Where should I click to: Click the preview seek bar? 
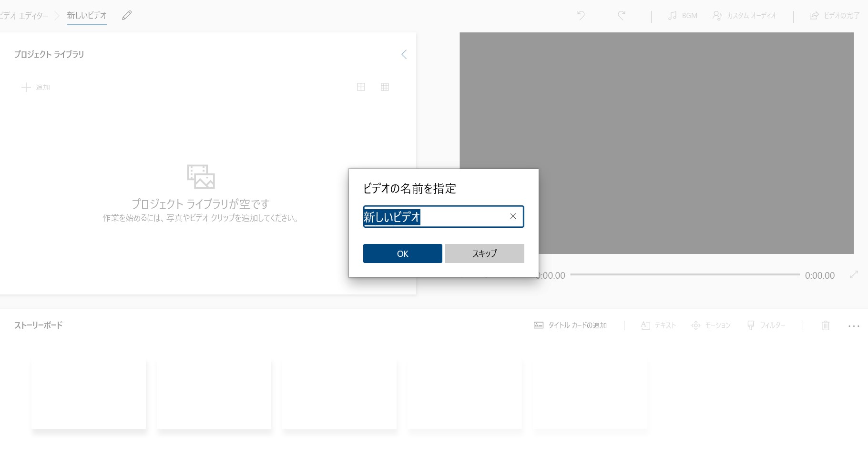click(684, 274)
